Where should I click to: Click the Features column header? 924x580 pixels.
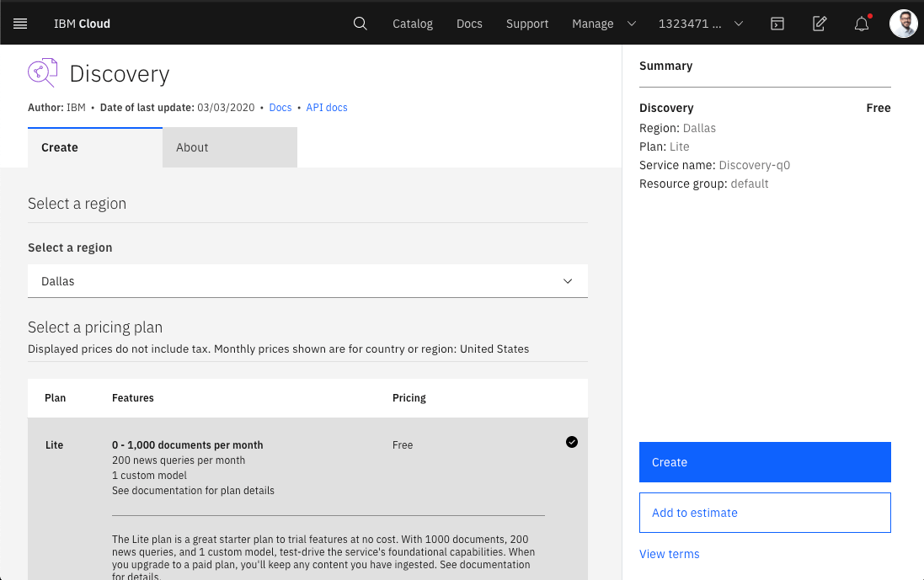132,398
